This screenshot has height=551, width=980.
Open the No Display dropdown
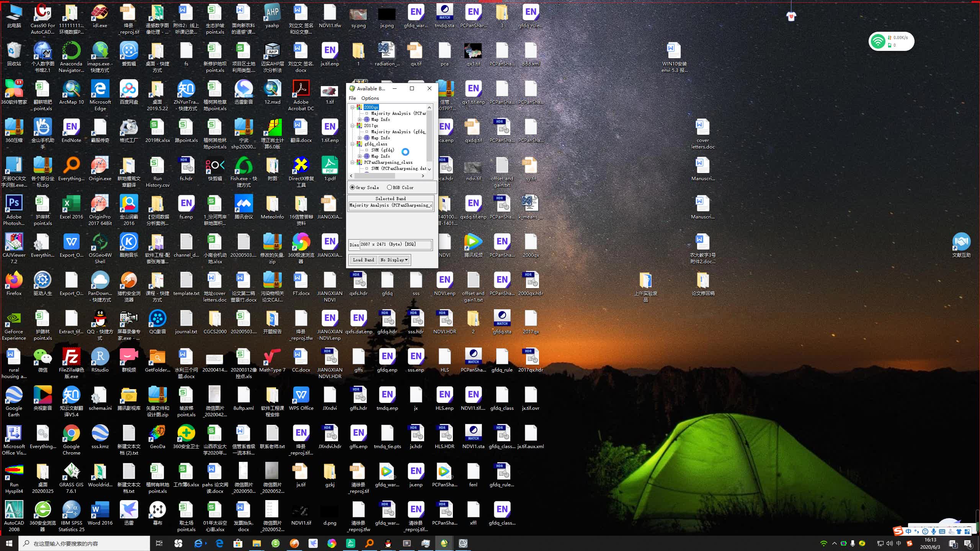tap(394, 260)
